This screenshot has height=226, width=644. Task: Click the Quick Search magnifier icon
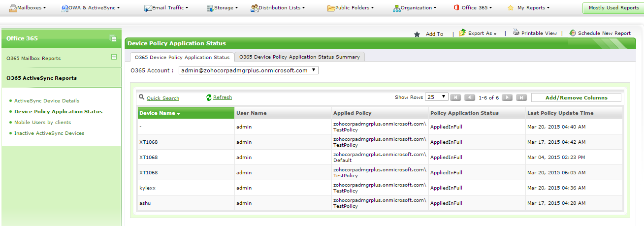click(142, 97)
